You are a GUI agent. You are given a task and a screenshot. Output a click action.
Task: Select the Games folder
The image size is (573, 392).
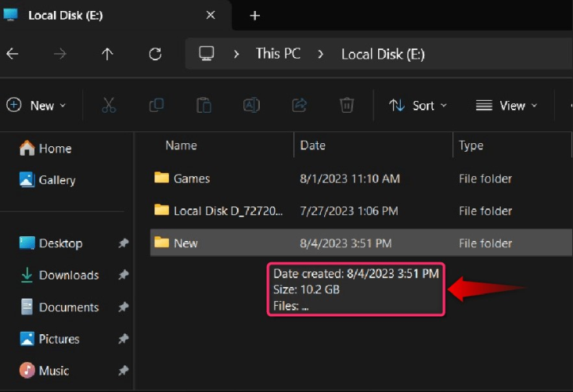[191, 178]
